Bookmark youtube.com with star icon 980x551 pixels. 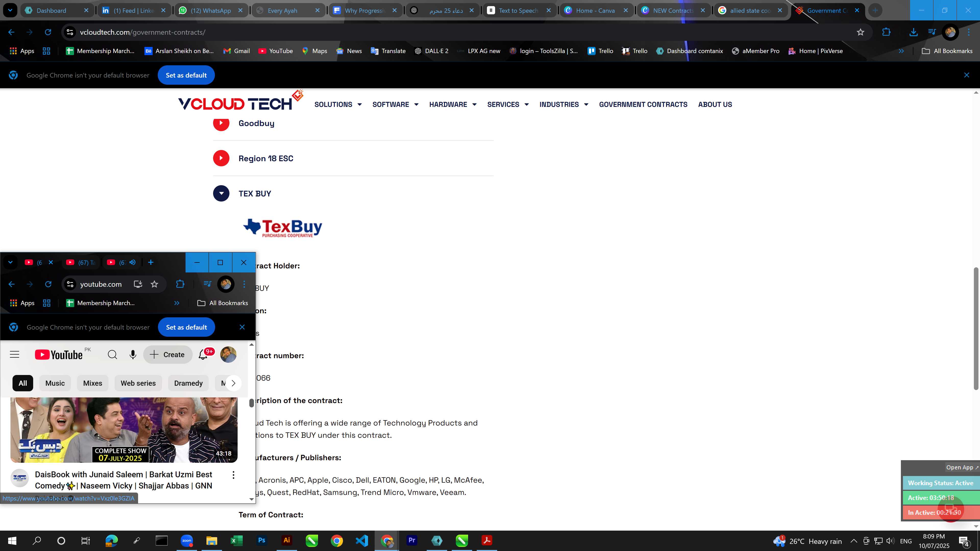[x=154, y=284]
